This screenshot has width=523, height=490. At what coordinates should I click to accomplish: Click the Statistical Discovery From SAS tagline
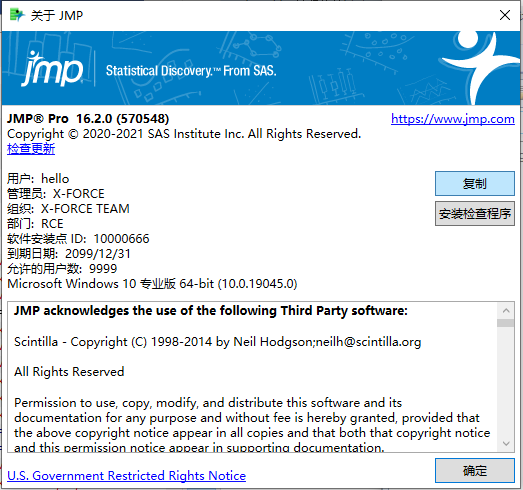[191, 71]
